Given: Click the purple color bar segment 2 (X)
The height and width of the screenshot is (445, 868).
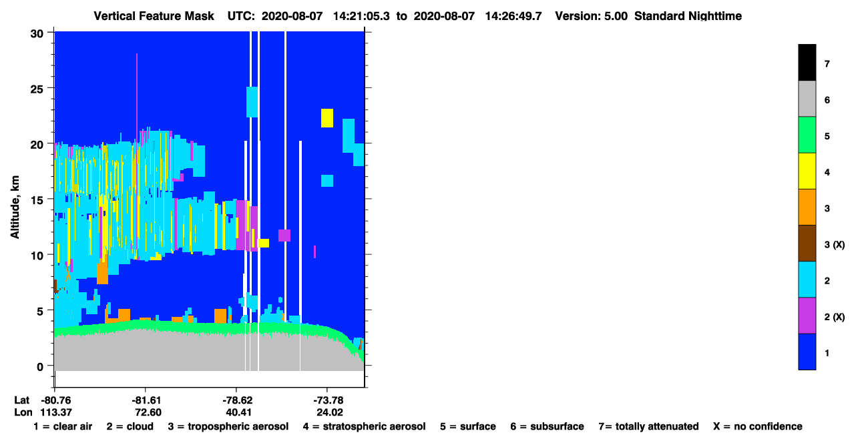Looking at the screenshot, I should point(807,315).
